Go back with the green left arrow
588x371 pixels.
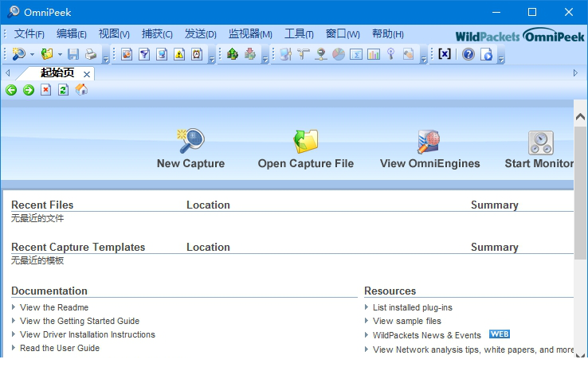pyautogui.click(x=11, y=90)
